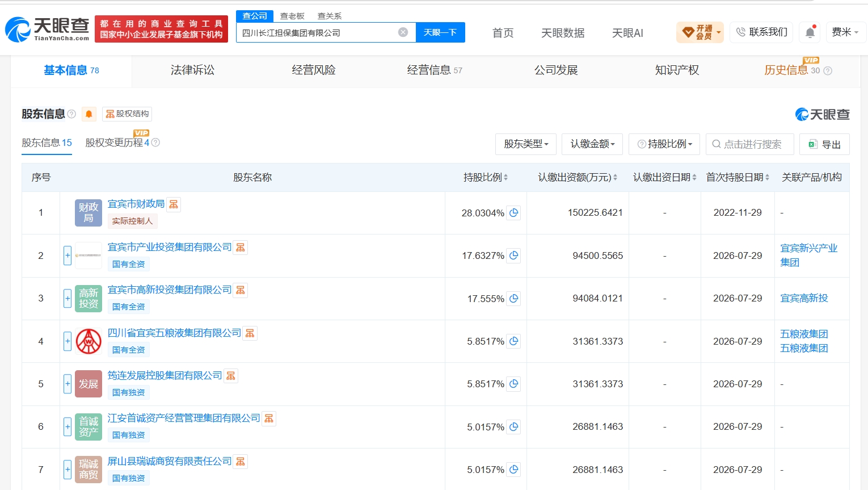View share pie icon for 江安首诚 5.0157%
This screenshot has width=868, height=490.
coord(513,427)
